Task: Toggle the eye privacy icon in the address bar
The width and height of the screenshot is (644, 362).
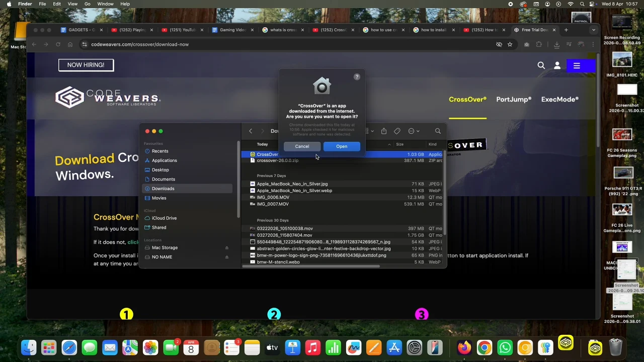Action: [x=499, y=44]
